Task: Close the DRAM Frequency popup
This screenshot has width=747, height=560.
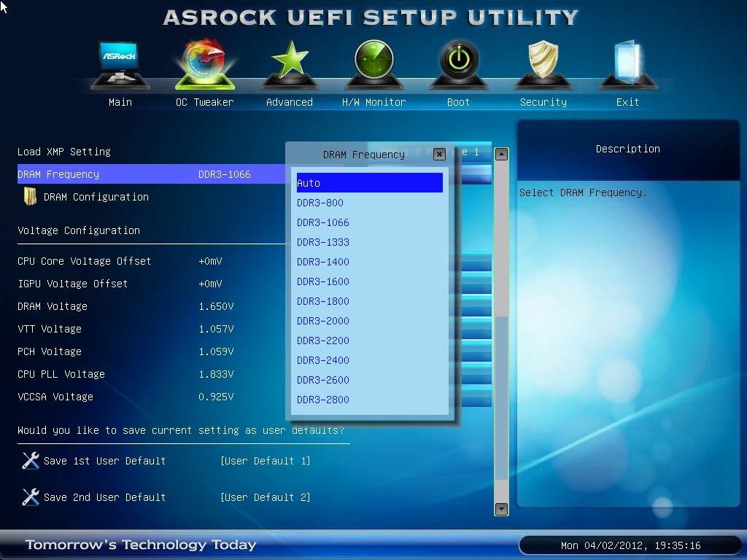Action: [439, 154]
